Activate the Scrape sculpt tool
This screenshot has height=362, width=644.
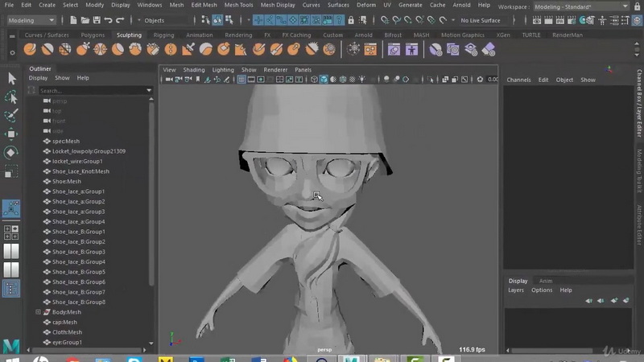[224, 50]
